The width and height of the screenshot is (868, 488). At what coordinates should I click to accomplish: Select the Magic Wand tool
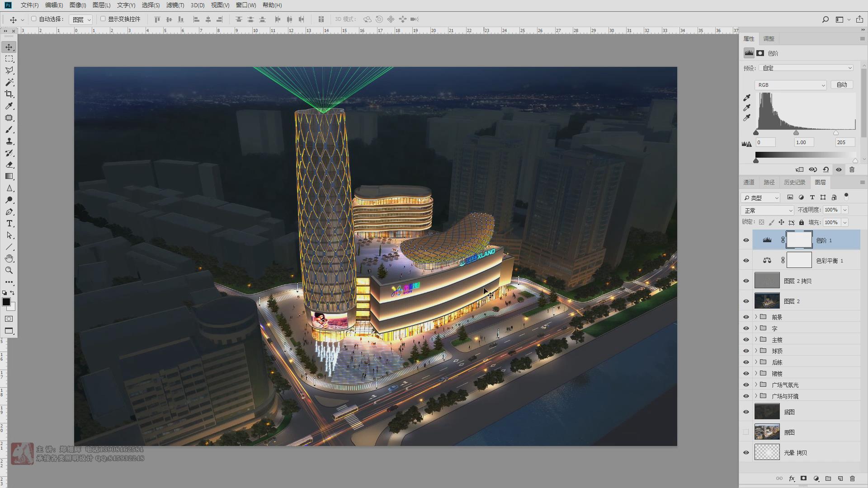[9, 82]
